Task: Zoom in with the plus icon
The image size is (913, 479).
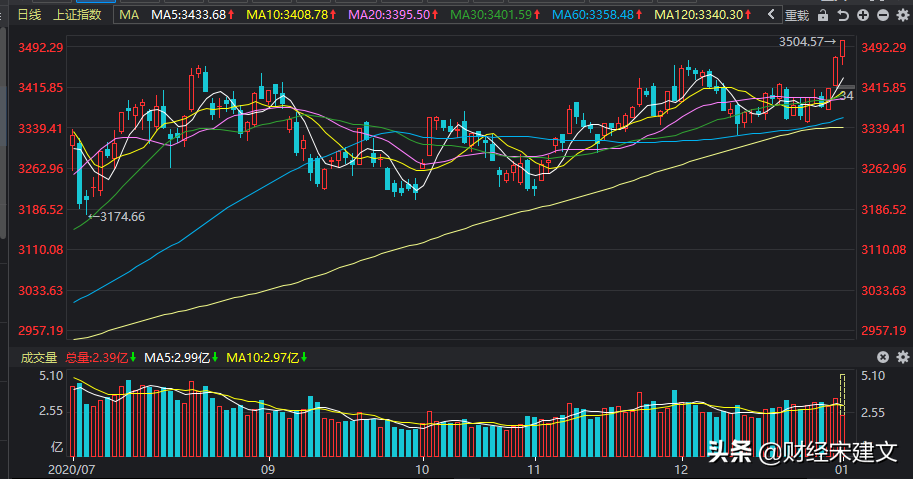Action: click(863, 15)
